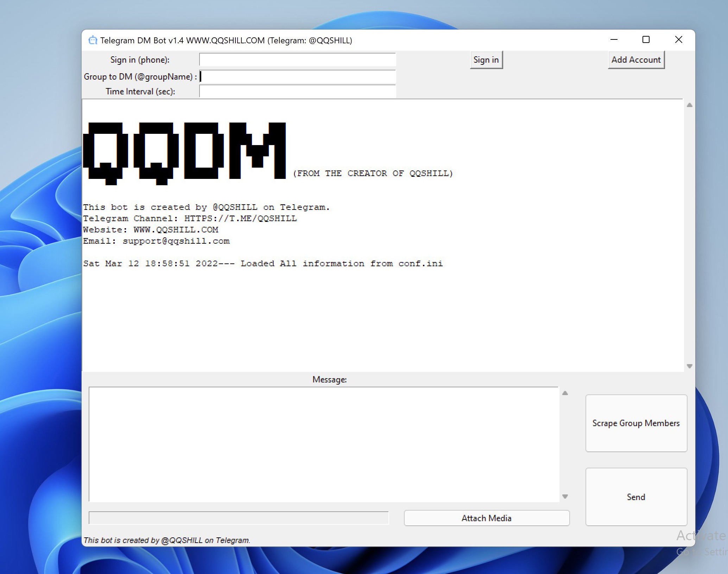Click the 'Sign in (phone):' label
Image resolution: width=728 pixels, height=574 pixels.
pos(140,60)
